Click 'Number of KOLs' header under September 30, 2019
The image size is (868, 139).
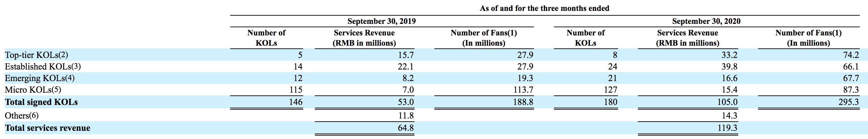[266, 38]
